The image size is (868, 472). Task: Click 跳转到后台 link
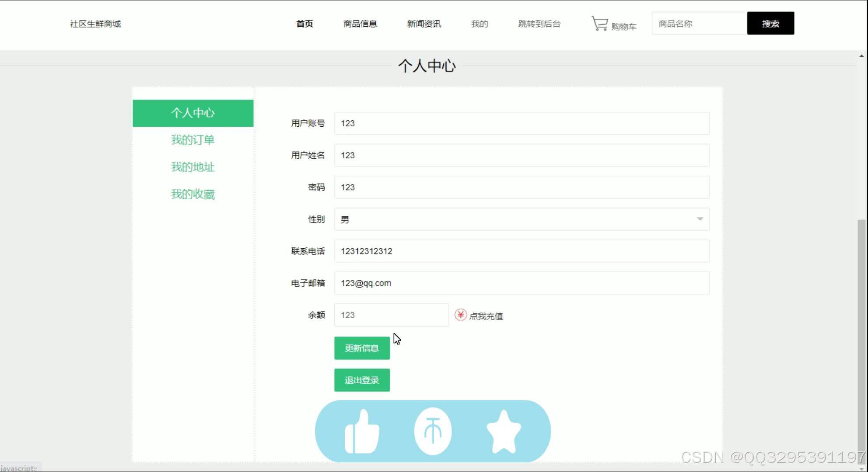click(539, 24)
